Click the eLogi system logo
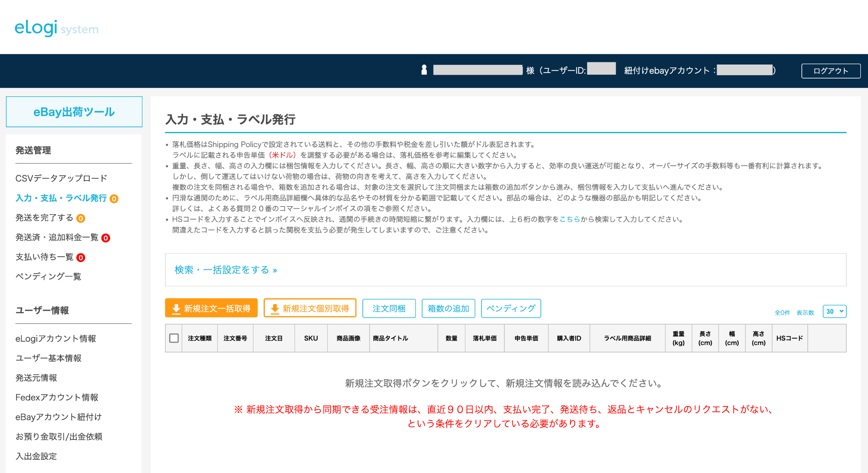Viewport: 868px width, 473px height. pos(56,28)
